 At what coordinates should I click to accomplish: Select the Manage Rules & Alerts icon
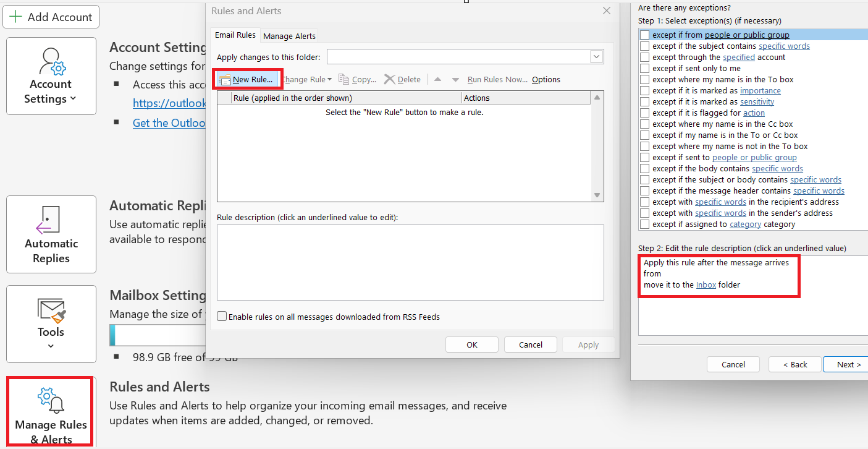pyautogui.click(x=49, y=400)
